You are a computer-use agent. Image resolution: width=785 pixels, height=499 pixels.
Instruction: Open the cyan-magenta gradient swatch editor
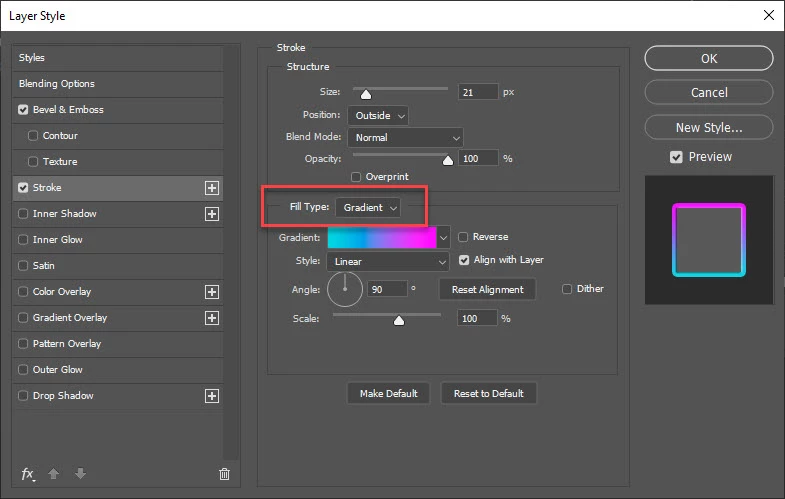382,238
